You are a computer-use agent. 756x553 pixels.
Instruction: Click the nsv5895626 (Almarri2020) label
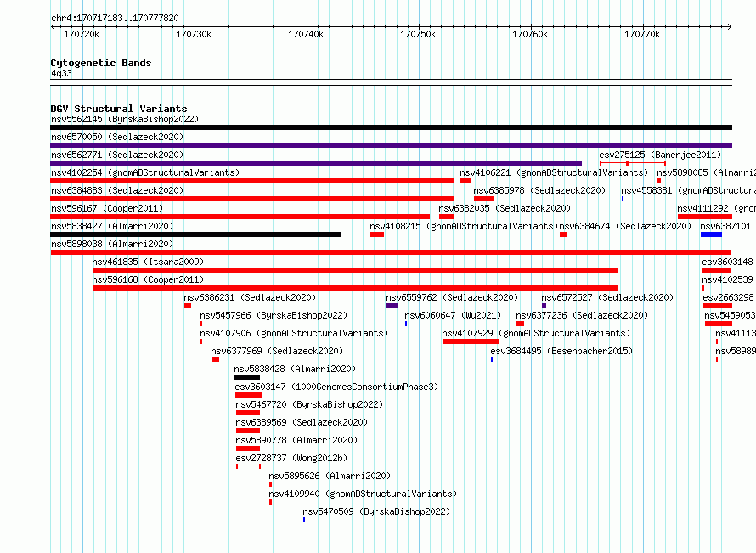pyautogui.click(x=330, y=476)
